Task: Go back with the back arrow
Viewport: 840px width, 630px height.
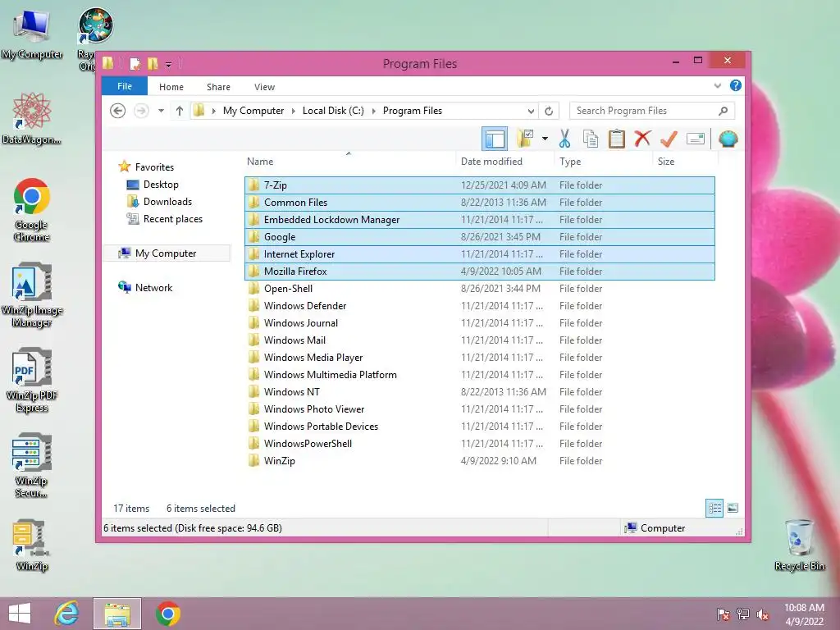Action: click(x=118, y=111)
